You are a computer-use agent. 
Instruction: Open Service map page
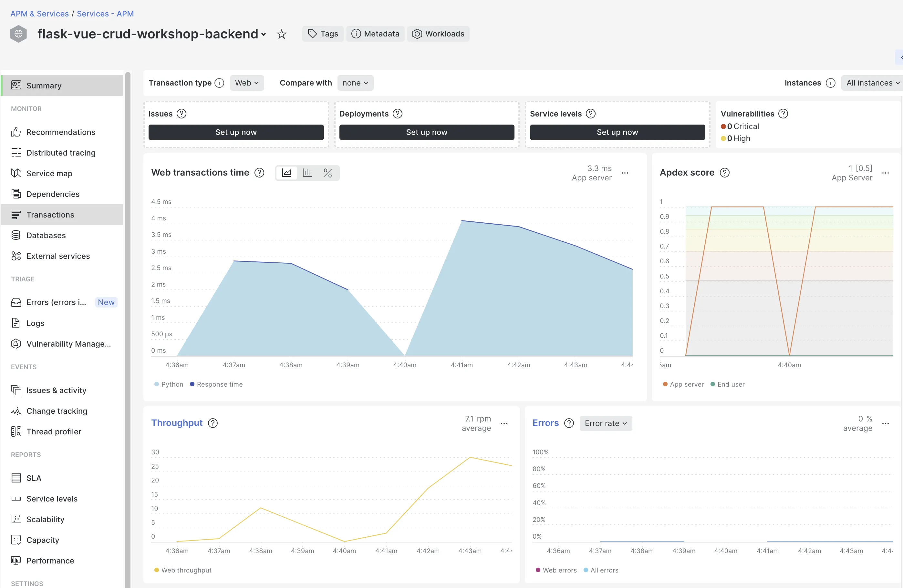[x=62, y=173]
